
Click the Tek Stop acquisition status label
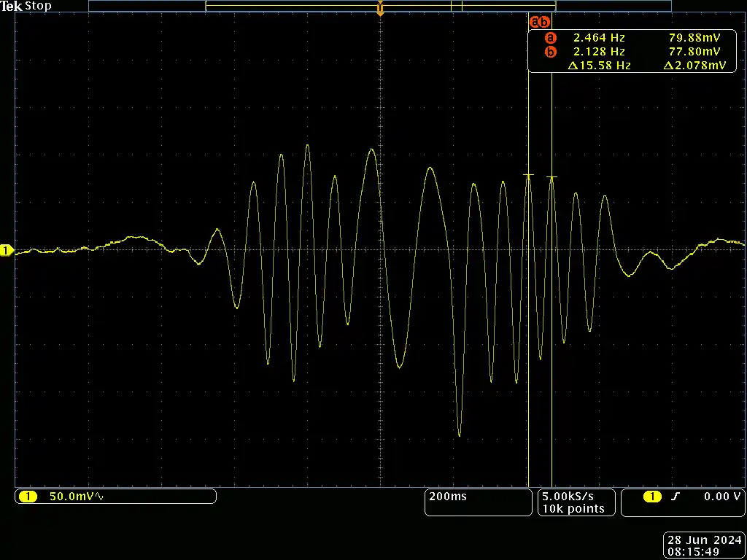click(x=26, y=6)
